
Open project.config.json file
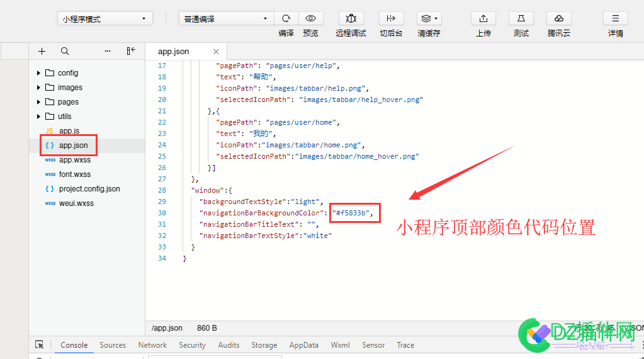click(x=89, y=189)
